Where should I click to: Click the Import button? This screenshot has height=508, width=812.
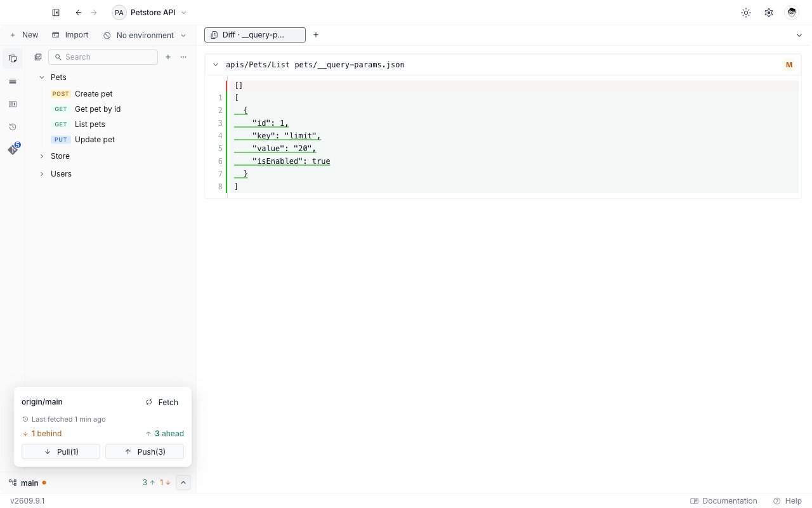pos(70,35)
